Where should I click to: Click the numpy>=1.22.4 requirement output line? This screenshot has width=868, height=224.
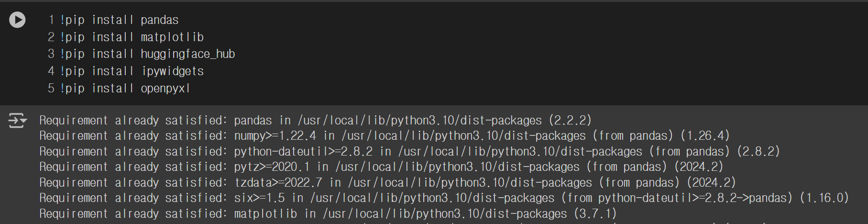point(385,136)
